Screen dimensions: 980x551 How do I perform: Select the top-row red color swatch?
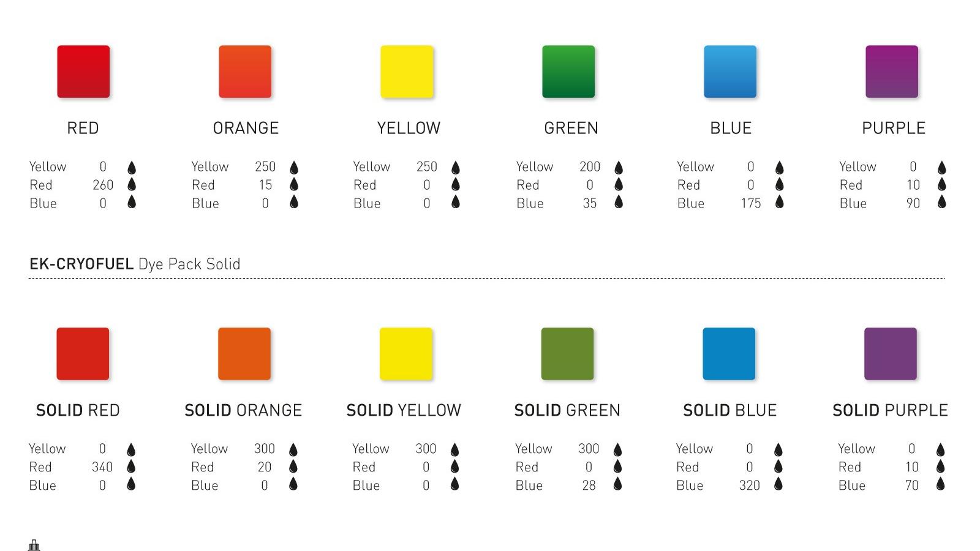pos(83,72)
